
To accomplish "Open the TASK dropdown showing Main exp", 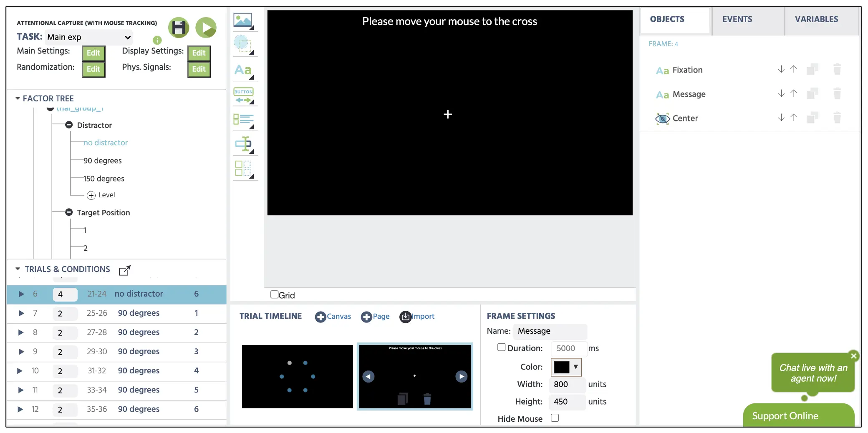I will pyautogui.click(x=88, y=37).
